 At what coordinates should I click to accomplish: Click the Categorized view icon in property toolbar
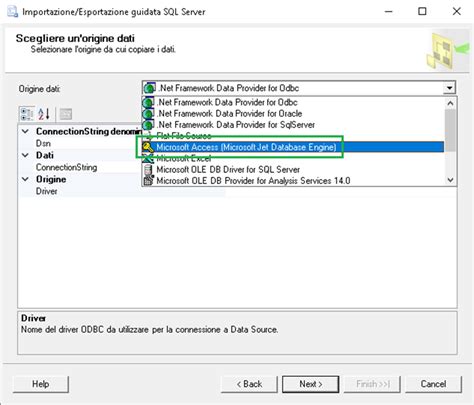click(x=27, y=114)
